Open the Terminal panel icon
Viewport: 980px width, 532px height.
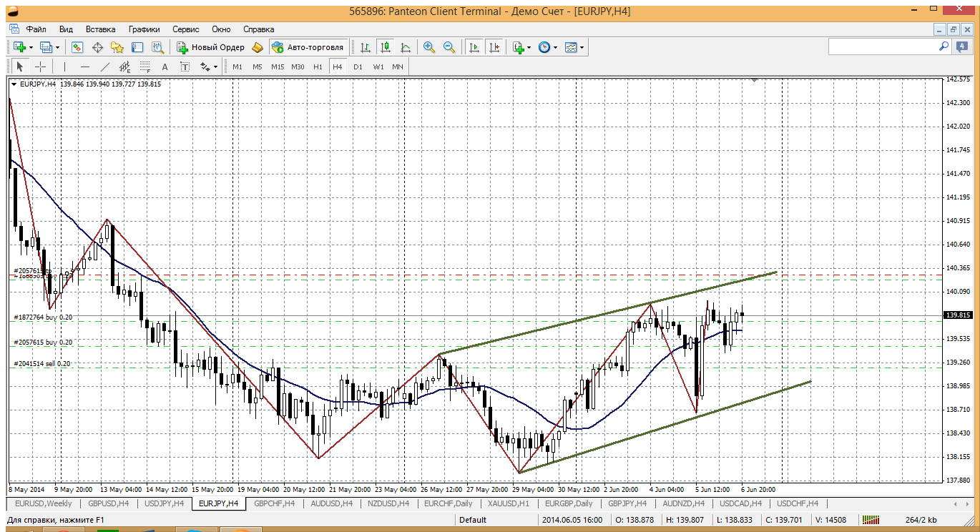137,47
